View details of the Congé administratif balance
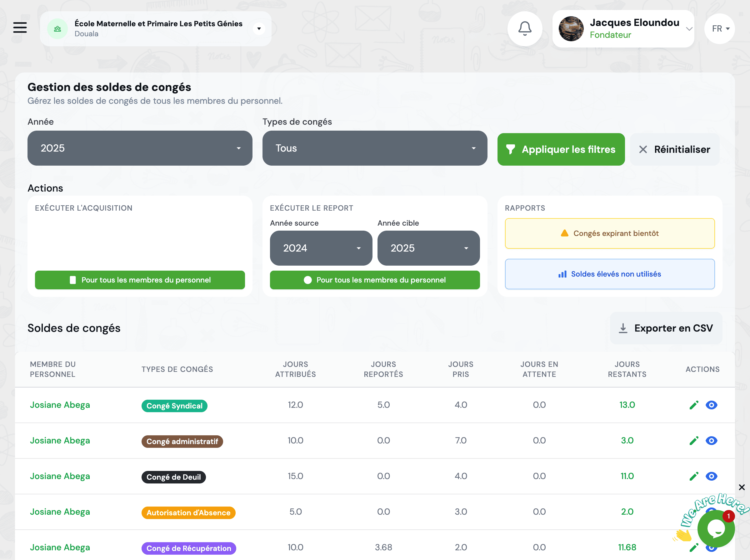 [x=711, y=440]
